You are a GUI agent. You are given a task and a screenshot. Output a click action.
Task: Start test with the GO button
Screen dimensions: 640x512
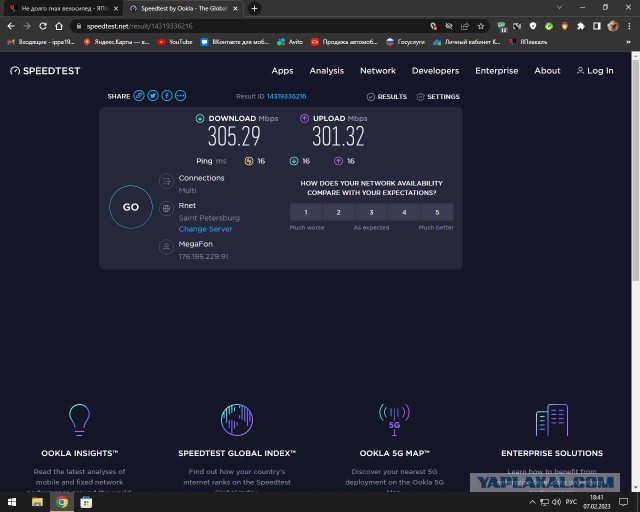[x=131, y=207]
